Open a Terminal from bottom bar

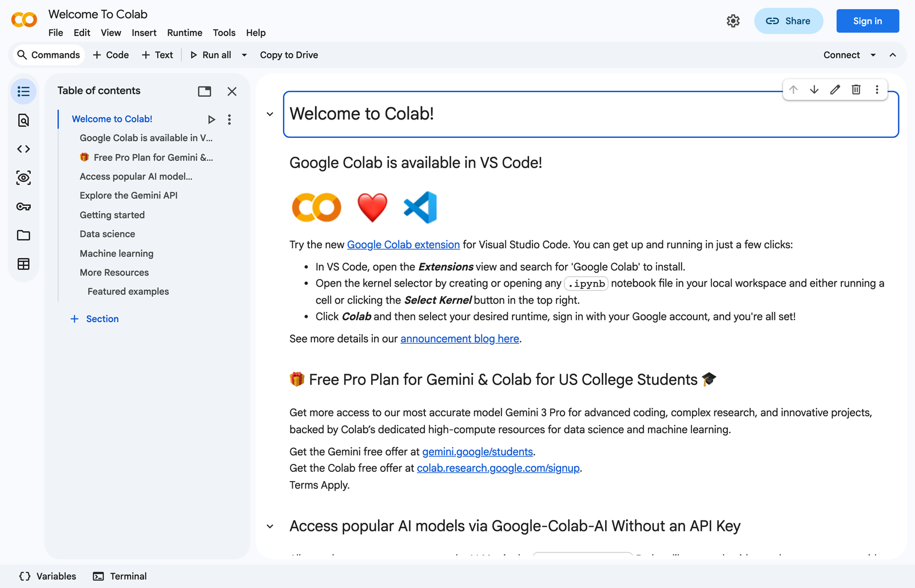pyautogui.click(x=120, y=576)
